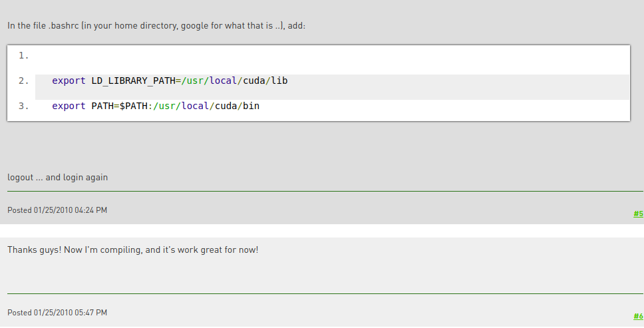Click line number 1 in code block

(23, 55)
